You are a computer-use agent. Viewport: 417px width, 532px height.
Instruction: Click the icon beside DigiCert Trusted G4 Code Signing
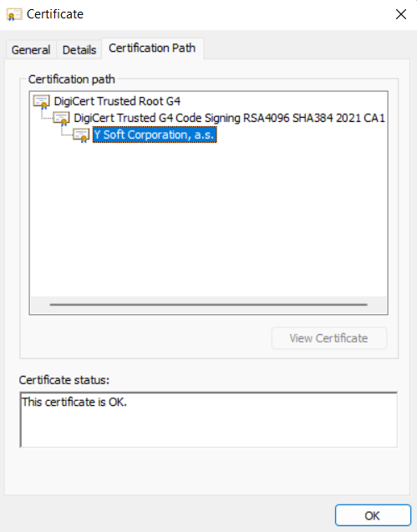pyautogui.click(x=62, y=119)
